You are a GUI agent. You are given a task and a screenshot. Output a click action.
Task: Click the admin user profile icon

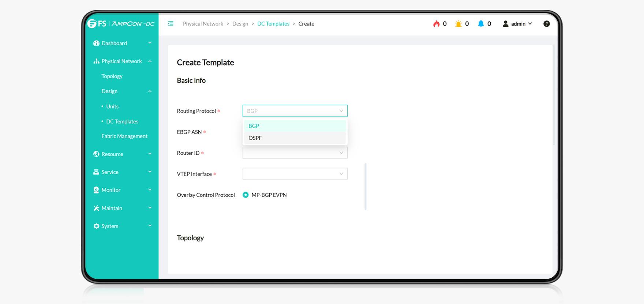click(505, 24)
